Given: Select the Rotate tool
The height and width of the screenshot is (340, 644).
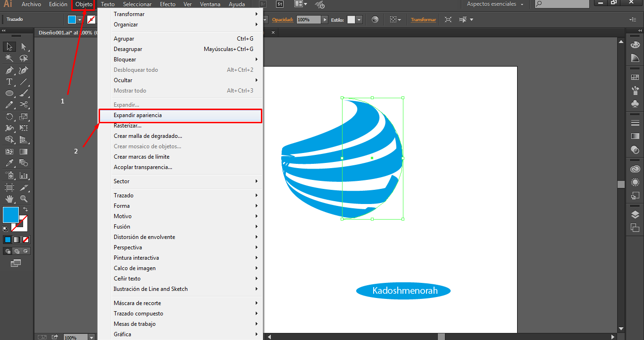Looking at the screenshot, I should pos(9,116).
